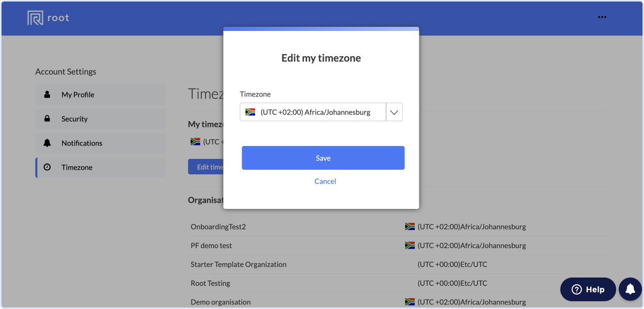
Task: Open the three-dot more options menu
Action: click(x=602, y=17)
